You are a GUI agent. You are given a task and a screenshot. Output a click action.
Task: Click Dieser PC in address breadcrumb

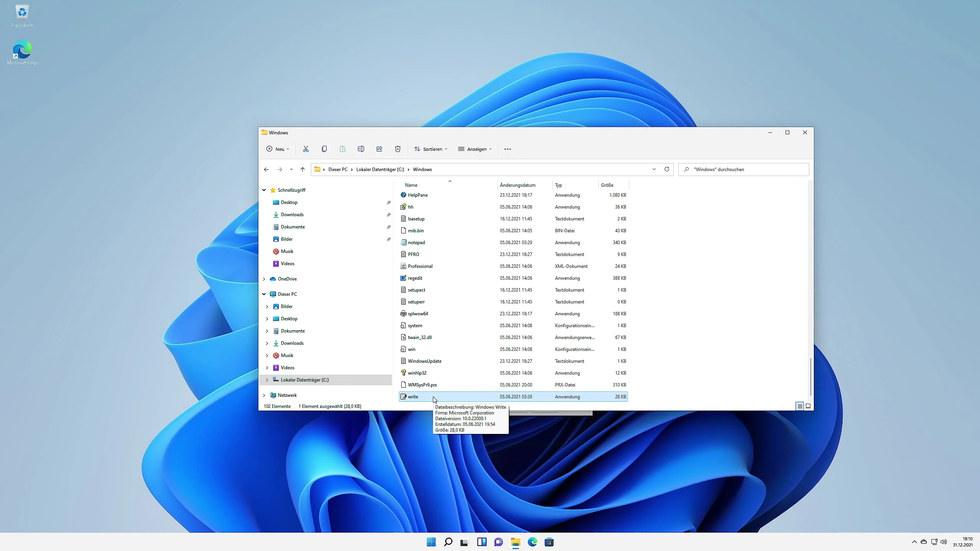pyautogui.click(x=338, y=170)
